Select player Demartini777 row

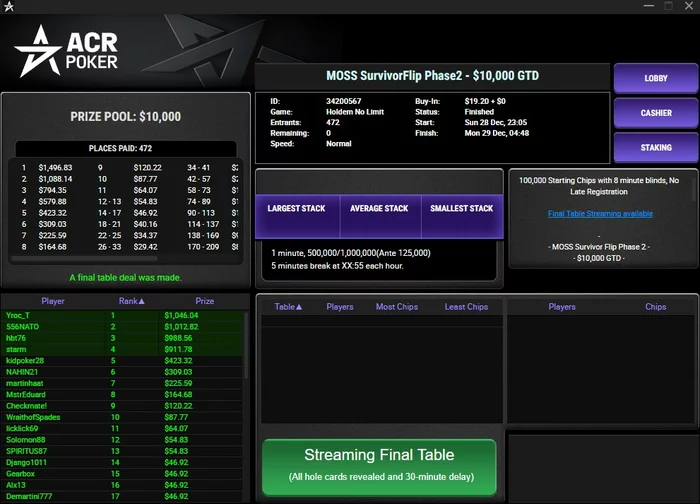tap(122, 496)
